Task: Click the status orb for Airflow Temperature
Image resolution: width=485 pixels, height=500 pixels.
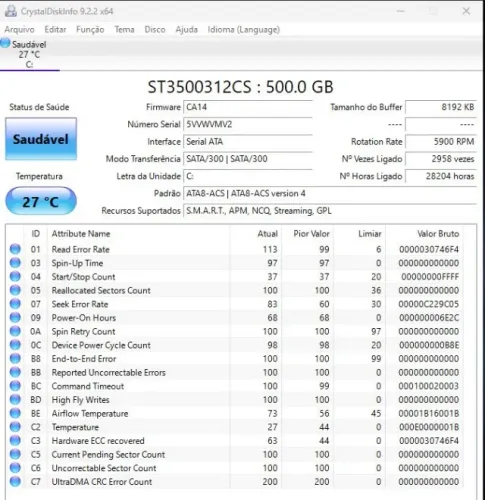Action: click(15, 413)
